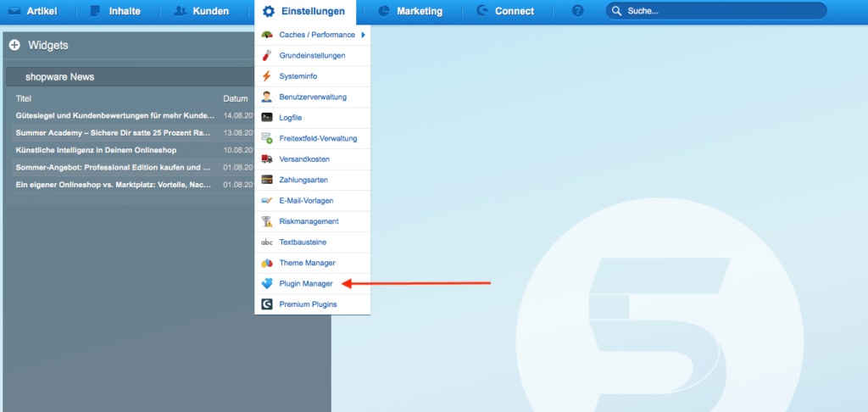Image resolution: width=868 pixels, height=412 pixels.
Task: Click the Artikel icon in the top bar
Action: pos(15,11)
